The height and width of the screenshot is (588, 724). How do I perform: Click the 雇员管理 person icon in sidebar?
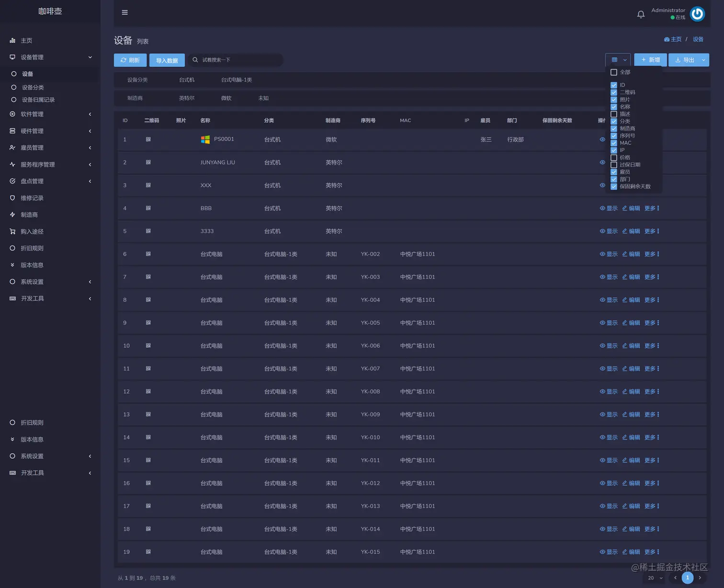(12, 148)
